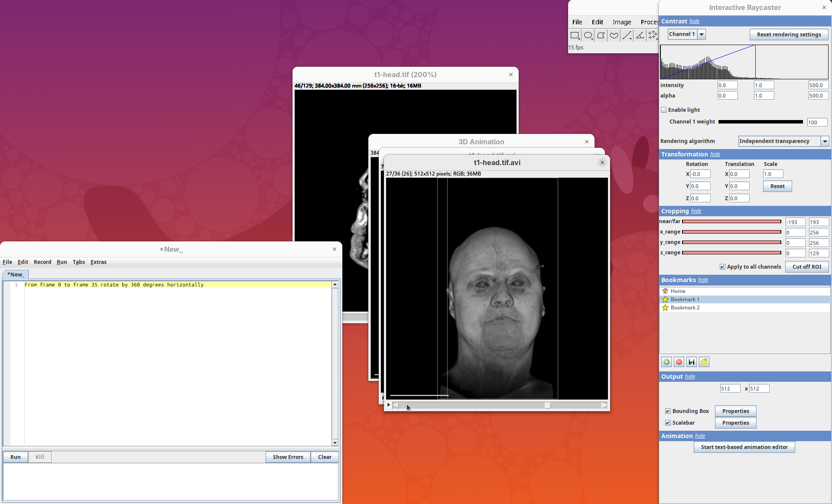Enable the light checkbox

(664, 110)
